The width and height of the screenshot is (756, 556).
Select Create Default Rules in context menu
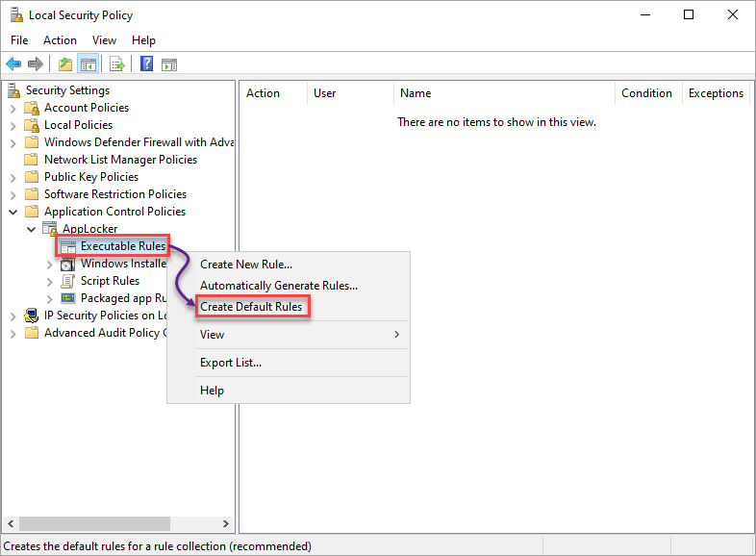[289, 307]
